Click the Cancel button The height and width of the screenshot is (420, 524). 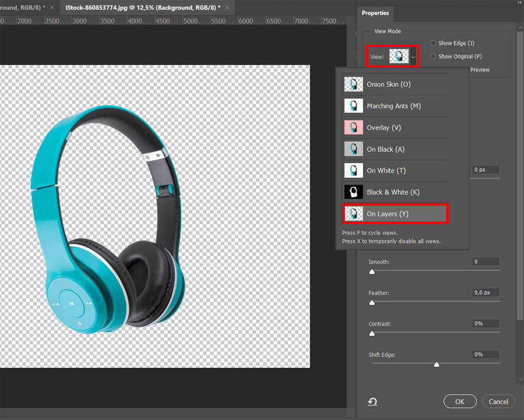pyautogui.click(x=498, y=402)
